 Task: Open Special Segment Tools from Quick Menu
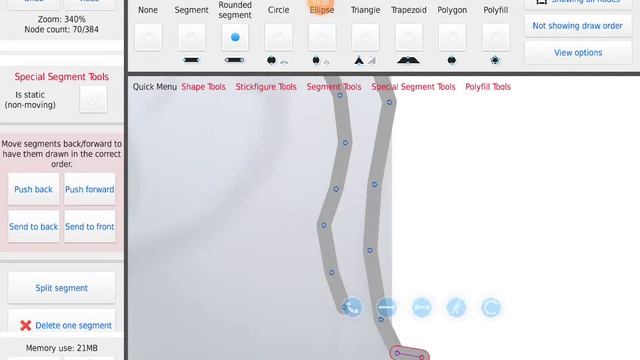point(413,87)
